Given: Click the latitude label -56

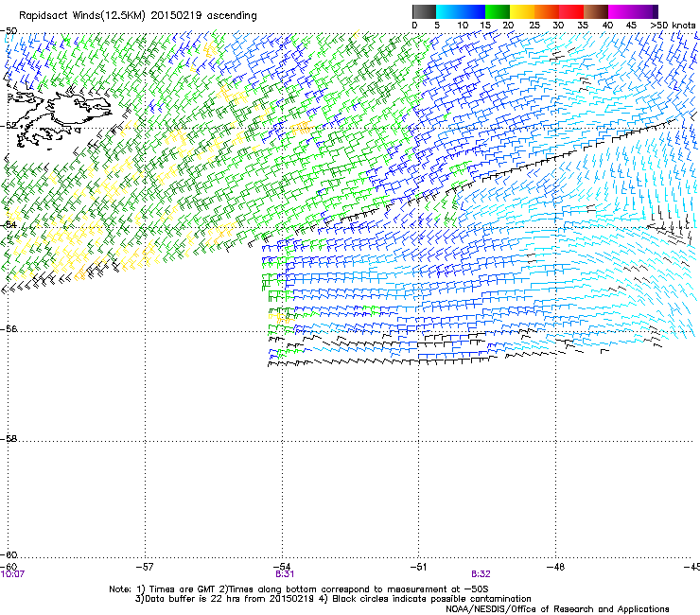Looking at the screenshot, I should pyautogui.click(x=9, y=329).
